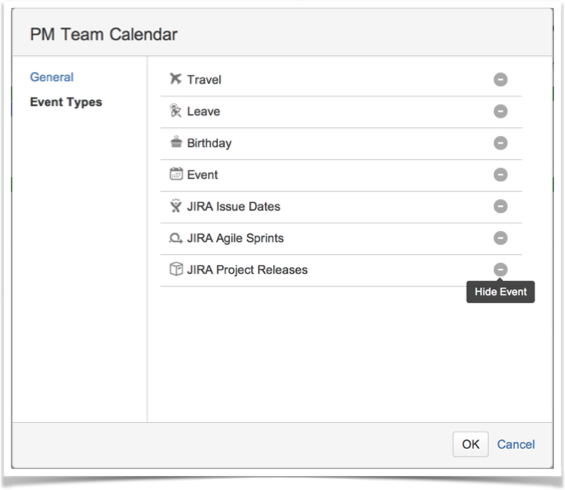Click the Birthday cake icon
Screen dimensions: 565x490
176,142
